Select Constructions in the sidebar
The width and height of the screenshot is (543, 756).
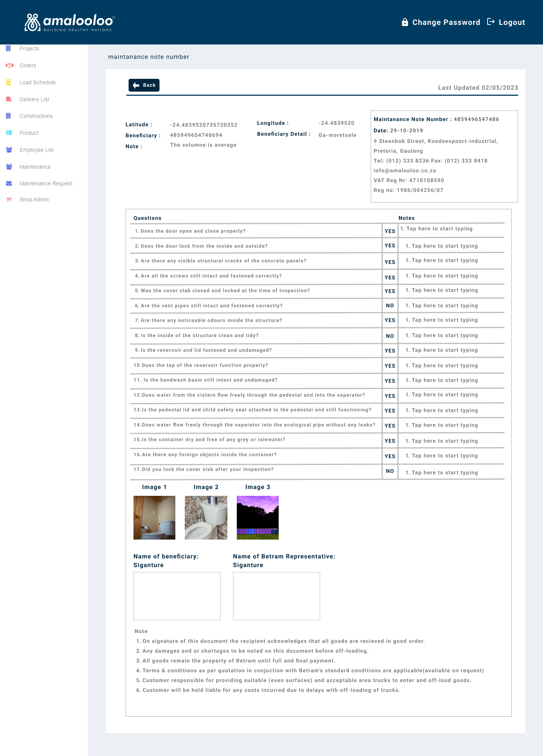pos(36,116)
